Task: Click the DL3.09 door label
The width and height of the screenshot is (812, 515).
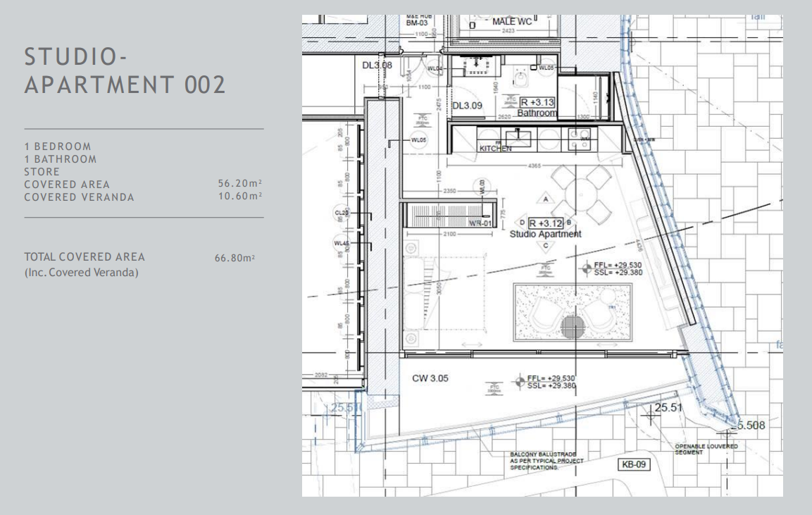Action: [x=467, y=106]
